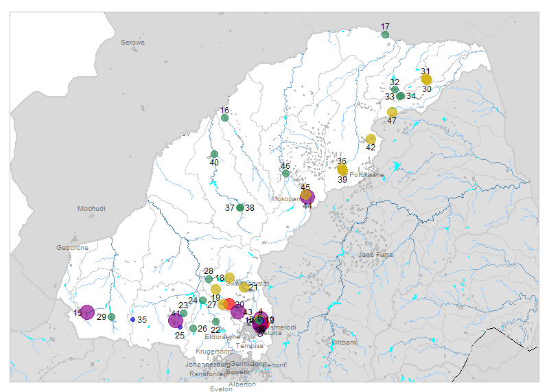The image size is (549, 392).
Task: Click the small blue marker left of 35
Action: point(132,319)
